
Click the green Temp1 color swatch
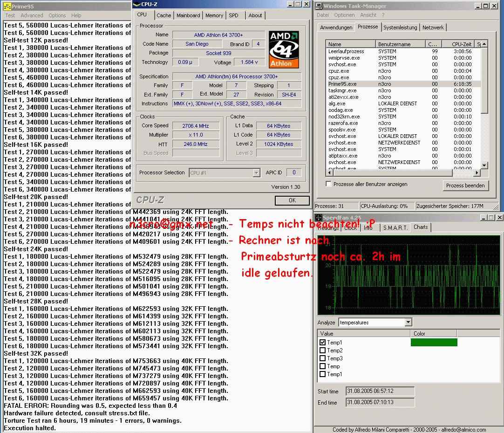tap(434, 342)
